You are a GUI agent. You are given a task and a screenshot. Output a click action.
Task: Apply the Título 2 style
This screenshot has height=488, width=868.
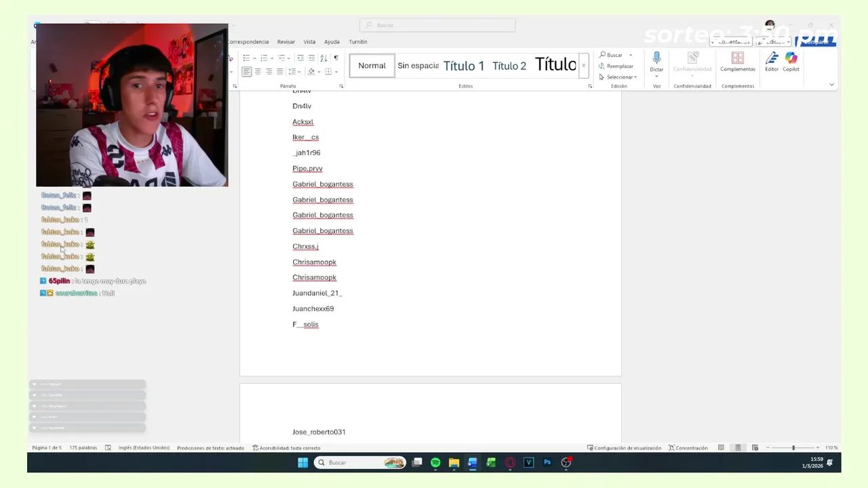509,66
